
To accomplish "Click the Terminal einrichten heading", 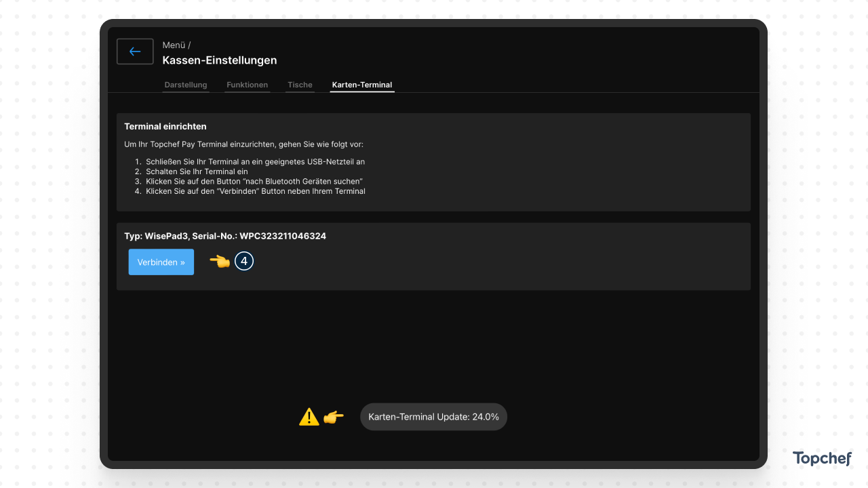I will click(165, 127).
